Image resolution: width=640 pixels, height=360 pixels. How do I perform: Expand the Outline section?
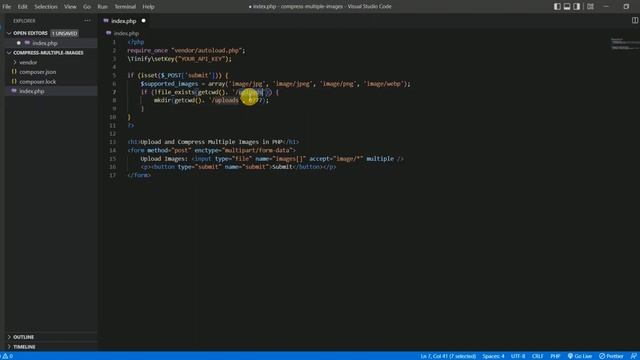click(23, 337)
